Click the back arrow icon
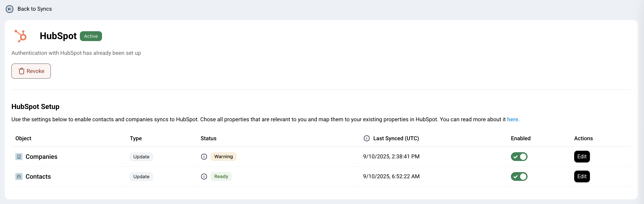This screenshot has width=644, height=204. click(x=9, y=9)
